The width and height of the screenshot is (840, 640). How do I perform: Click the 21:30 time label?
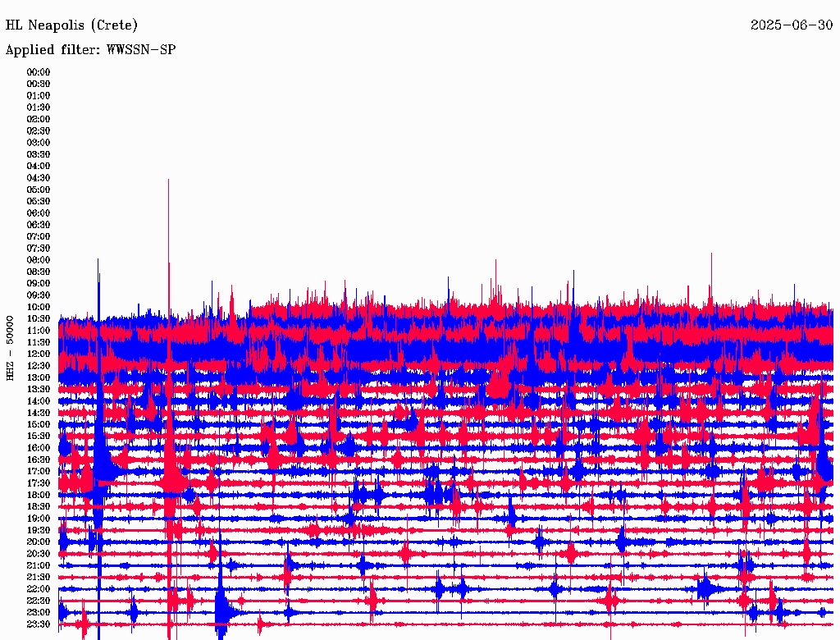pos(39,578)
